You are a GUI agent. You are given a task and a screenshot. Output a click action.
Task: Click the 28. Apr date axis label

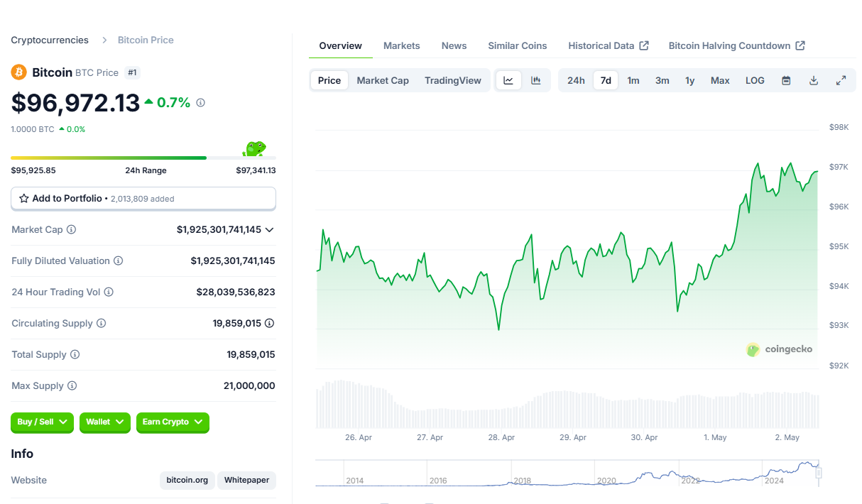[x=501, y=437]
